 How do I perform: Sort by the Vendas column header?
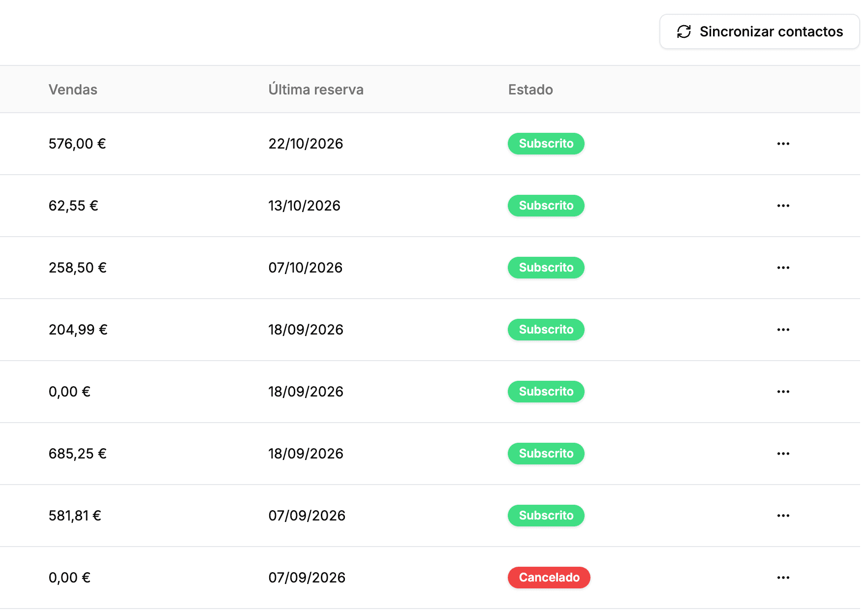73,90
